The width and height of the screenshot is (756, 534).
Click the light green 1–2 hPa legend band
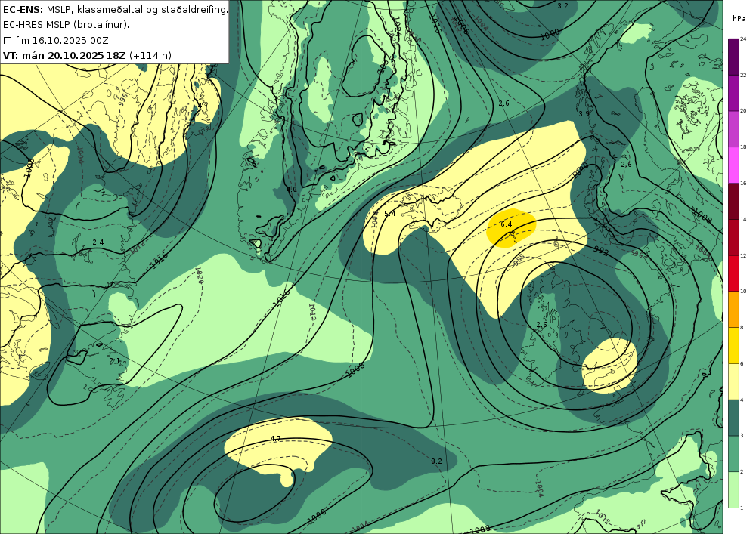(x=733, y=489)
